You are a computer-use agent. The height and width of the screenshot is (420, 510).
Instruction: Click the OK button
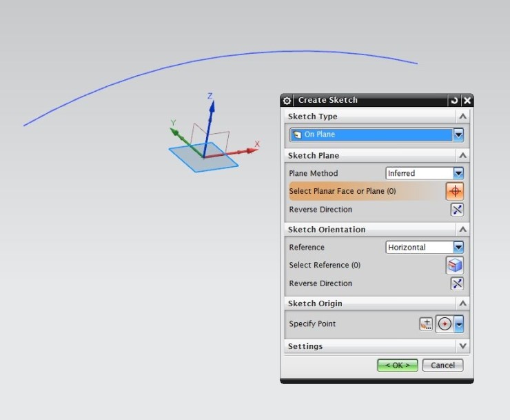click(x=397, y=366)
